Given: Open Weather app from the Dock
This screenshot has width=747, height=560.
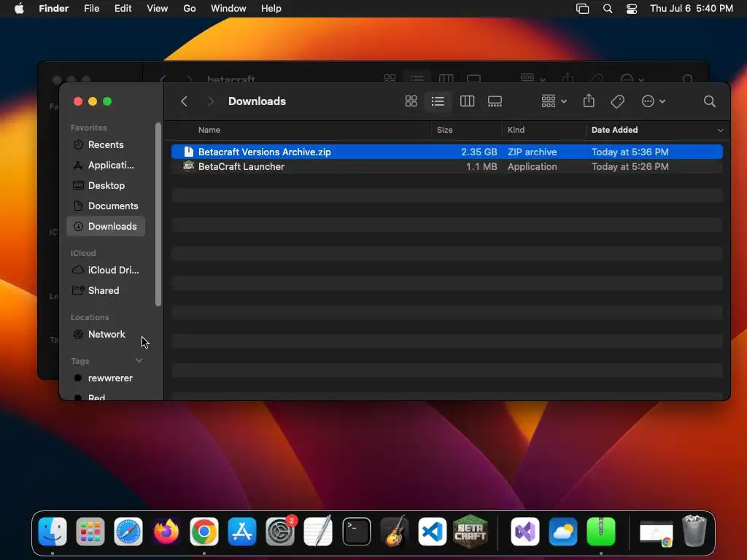Looking at the screenshot, I should point(563,532).
